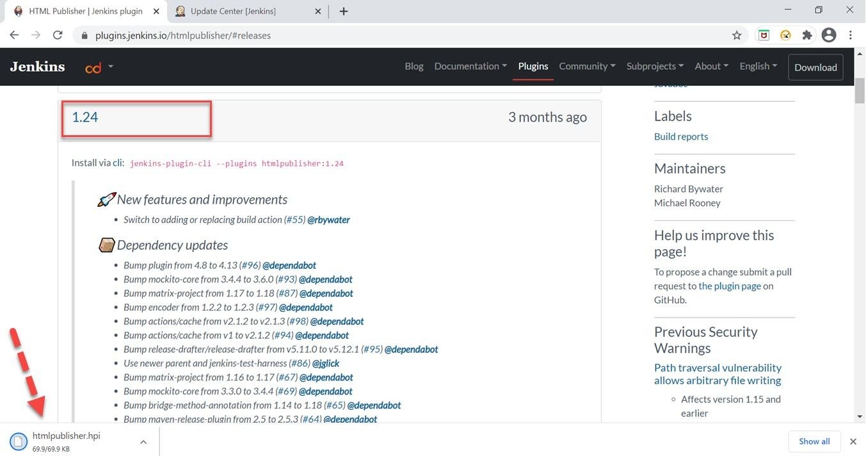
Task: Open the Plugins navigation item
Action: (533, 66)
